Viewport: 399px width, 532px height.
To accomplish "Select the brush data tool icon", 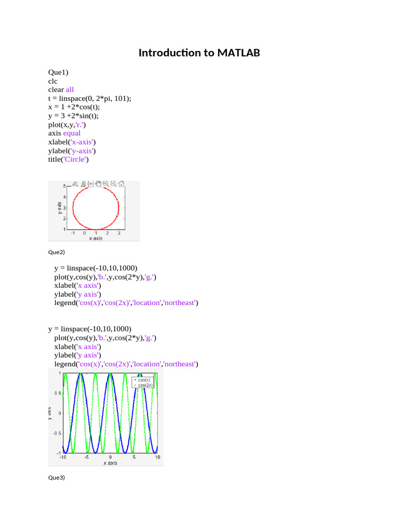I will [83, 183].
